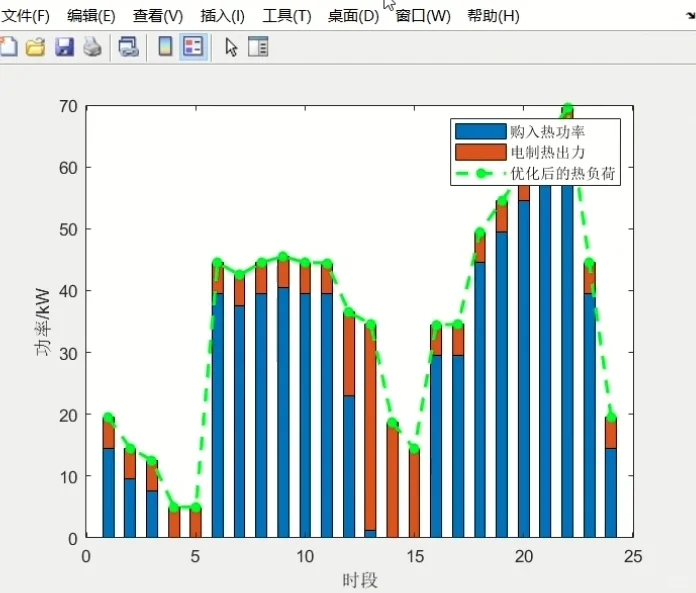
Task: Open the 窗口(W) menu
Action: (x=423, y=16)
